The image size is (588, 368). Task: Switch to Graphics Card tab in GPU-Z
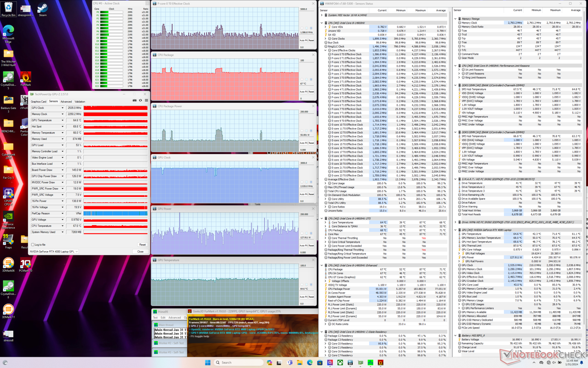38,102
